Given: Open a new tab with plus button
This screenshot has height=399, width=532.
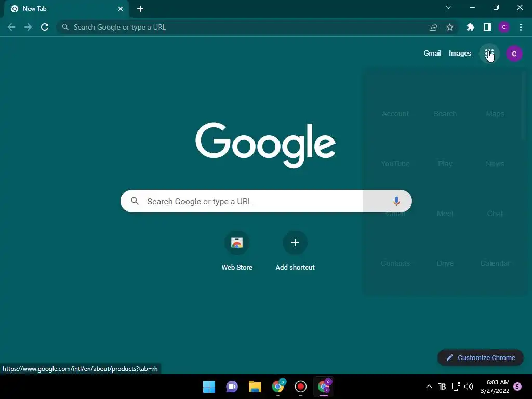Looking at the screenshot, I should [140, 9].
